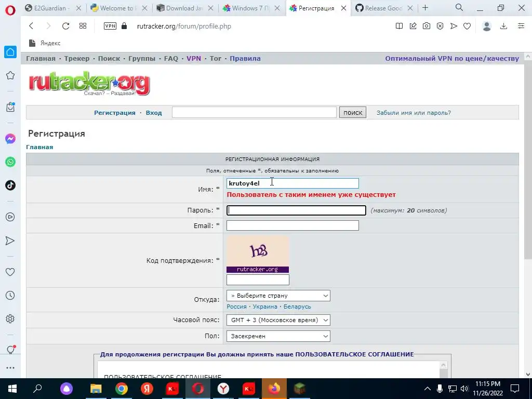
Task: Open Правила in the site menu
Action: (x=245, y=58)
